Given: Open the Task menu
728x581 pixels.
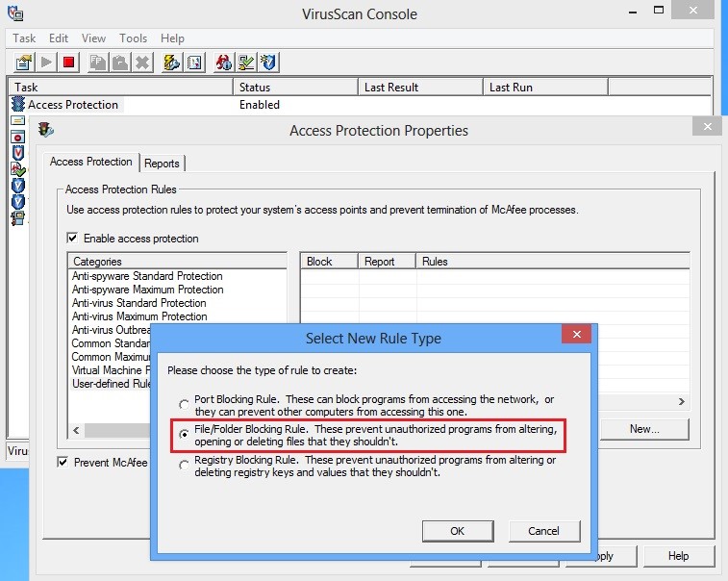Looking at the screenshot, I should point(24,38).
